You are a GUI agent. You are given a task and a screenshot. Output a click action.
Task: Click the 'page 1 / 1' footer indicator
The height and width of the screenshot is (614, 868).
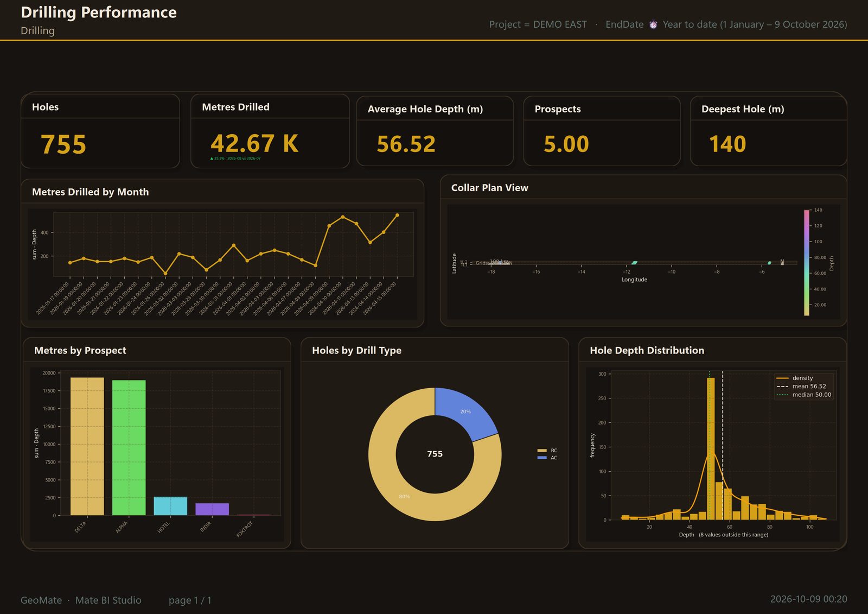tap(190, 600)
